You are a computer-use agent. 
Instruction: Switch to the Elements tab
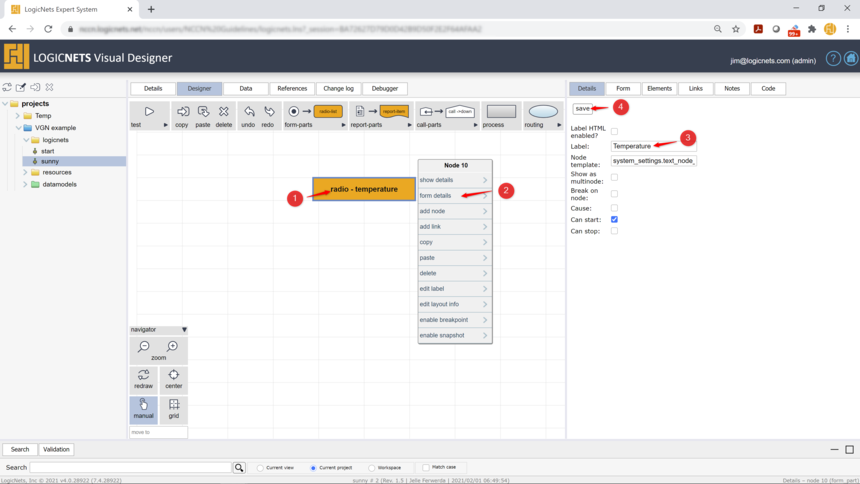click(x=659, y=89)
